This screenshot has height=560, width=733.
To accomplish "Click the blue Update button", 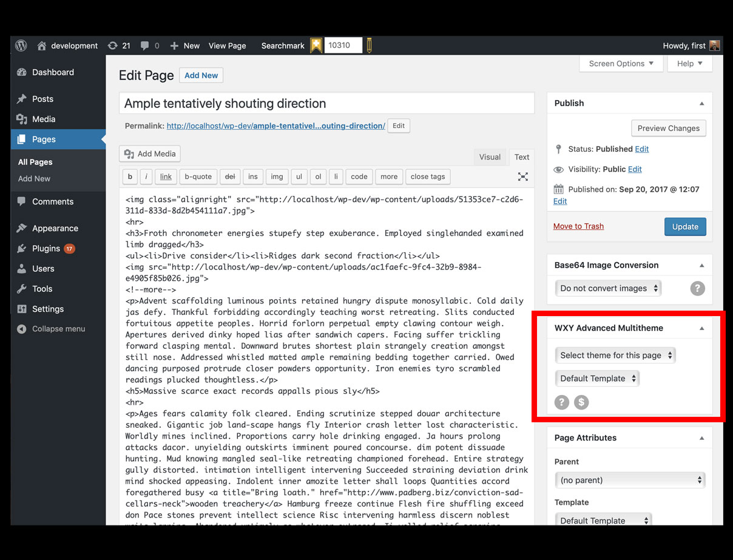I will click(685, 226).
